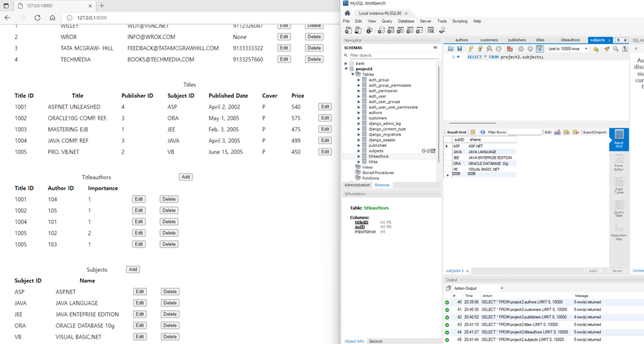Click Open SQL script icon in main toolbar
This screenshot has width=644, height=344.
[x=358, y=30]
